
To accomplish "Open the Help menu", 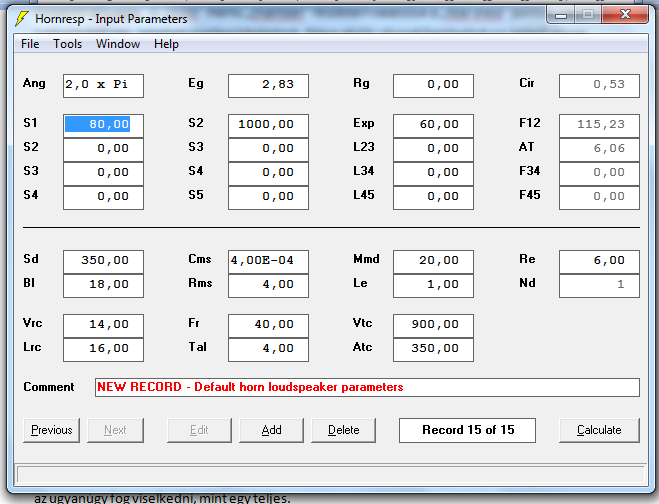I will 166,44.
